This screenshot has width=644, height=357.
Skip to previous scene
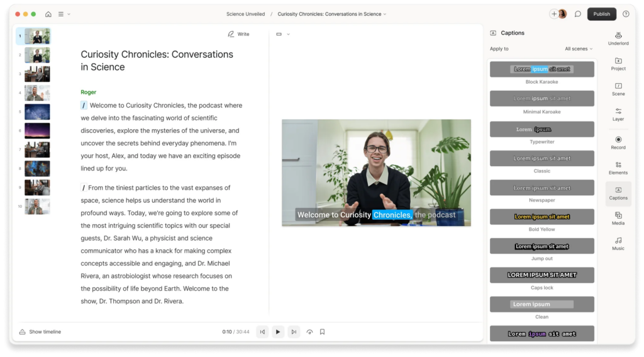(x=262, y=331)
